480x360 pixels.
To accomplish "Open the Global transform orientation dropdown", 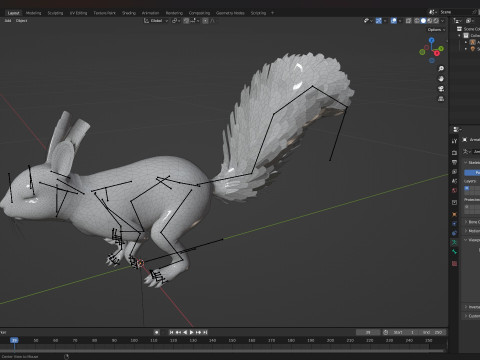I will click(x=156, y=21).
